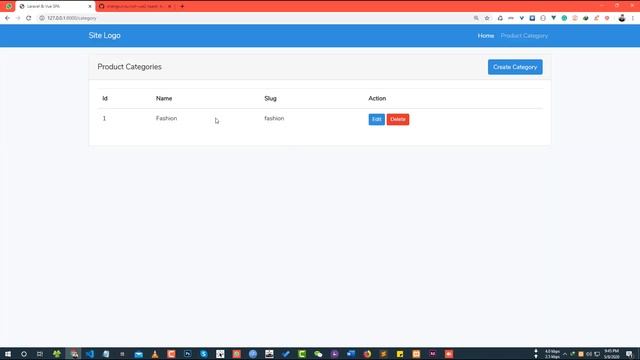Click the Action column header
This screenshot has height=360, width=640.
pyautogui.click(x=377, y=98)
